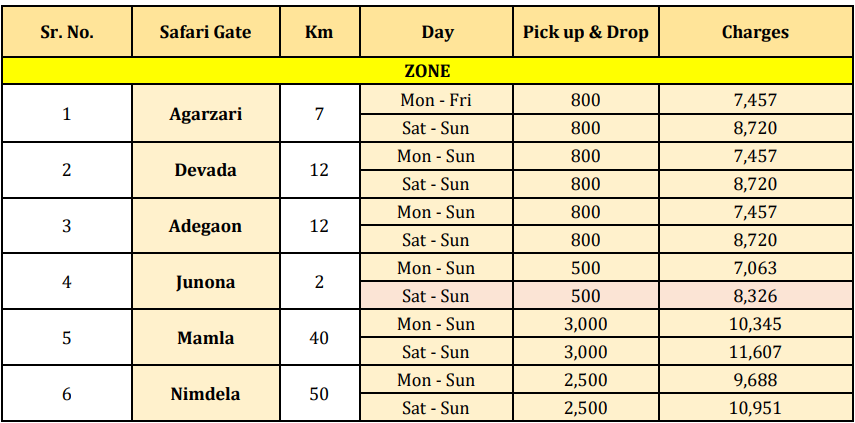
Task: Click the Junona gate name
Action: [206, 282]
